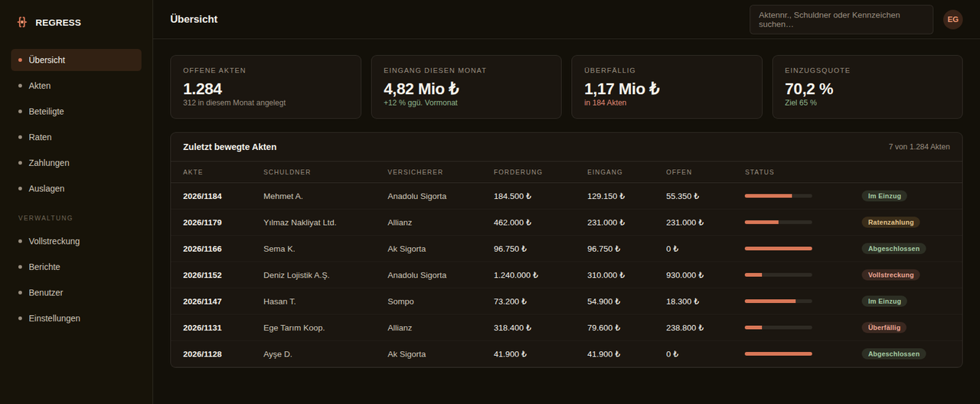Image resolution: width=980 pixels, height=404 pixels.
Task: Click the Überfällig status badge in the table
Action: [x=884, y=327]
